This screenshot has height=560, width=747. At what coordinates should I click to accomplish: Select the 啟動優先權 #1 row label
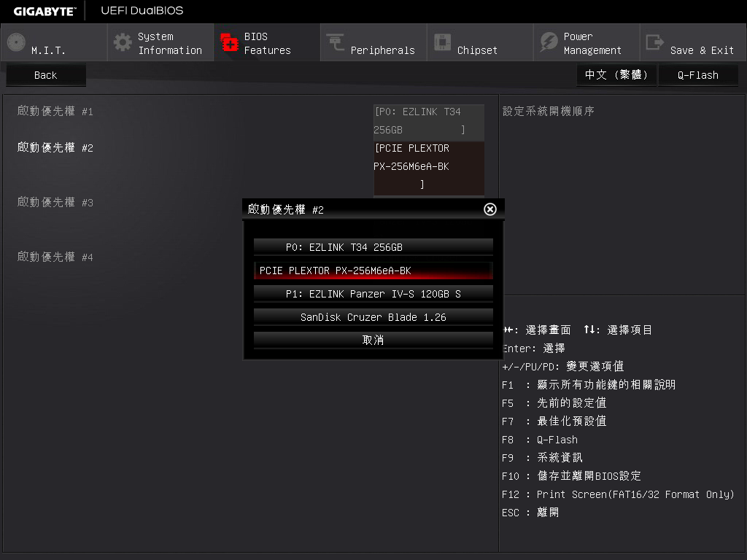click(x=55, y=112)
